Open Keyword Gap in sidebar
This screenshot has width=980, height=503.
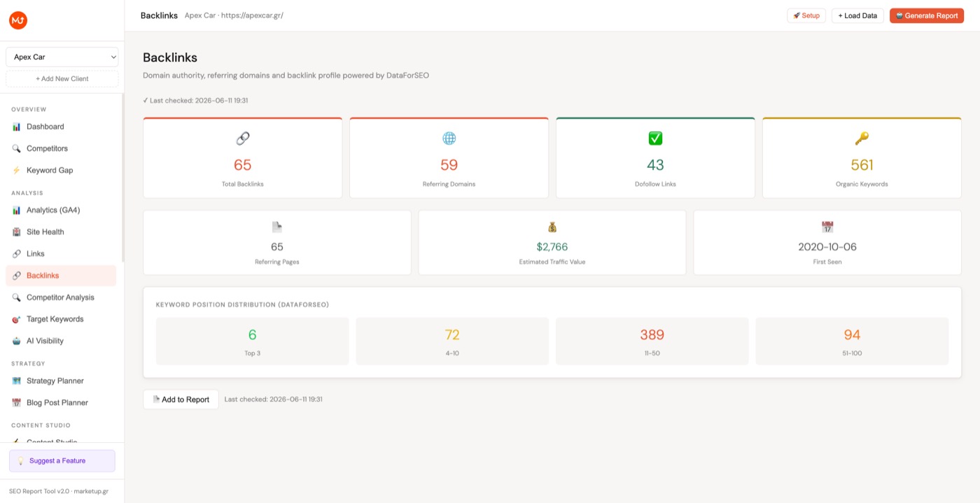pyautogui.click(x=61, y=170)
